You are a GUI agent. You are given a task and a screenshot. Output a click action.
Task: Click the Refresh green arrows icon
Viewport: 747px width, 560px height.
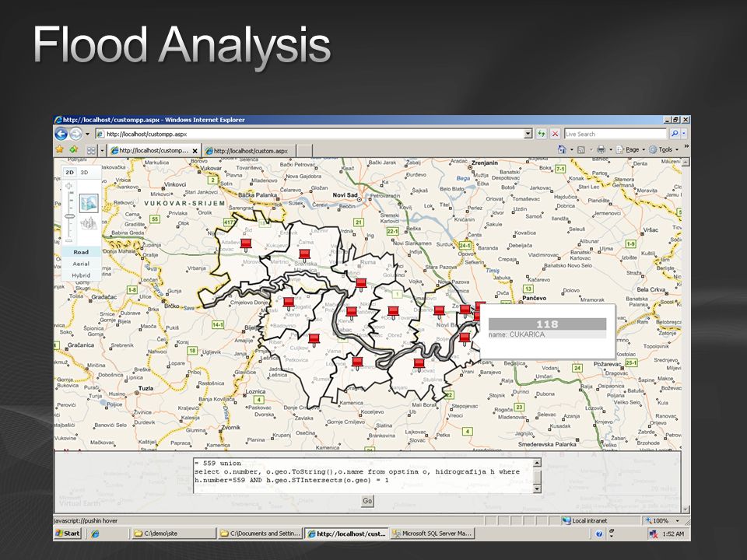coord(542,135)
